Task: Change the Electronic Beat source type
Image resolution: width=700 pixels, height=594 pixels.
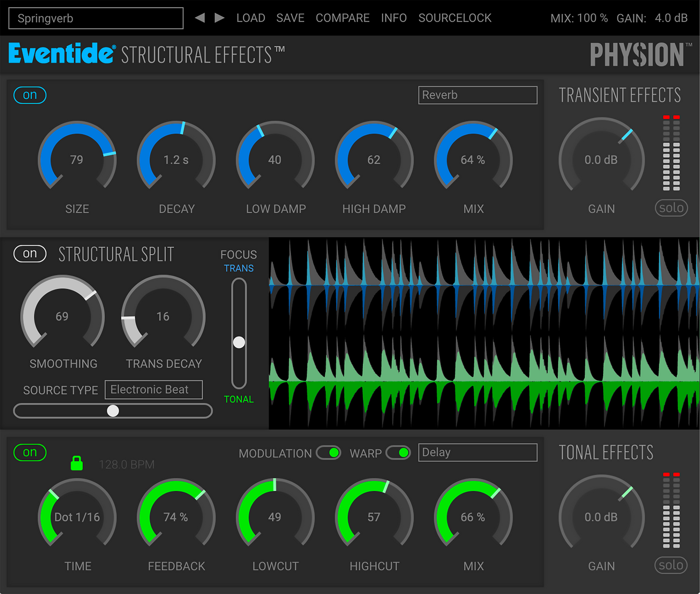Action: [154, 389]
